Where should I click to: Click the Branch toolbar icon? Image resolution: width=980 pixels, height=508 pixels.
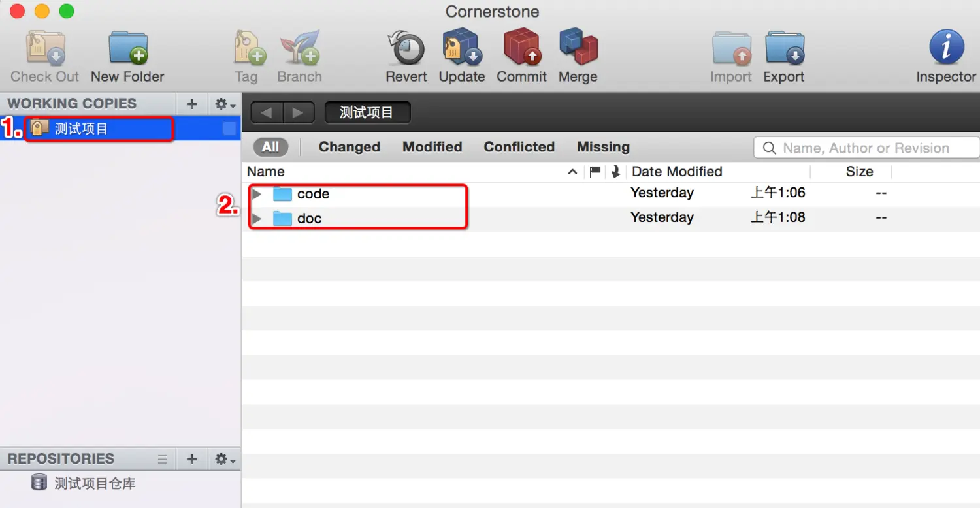tap(300, 47)
